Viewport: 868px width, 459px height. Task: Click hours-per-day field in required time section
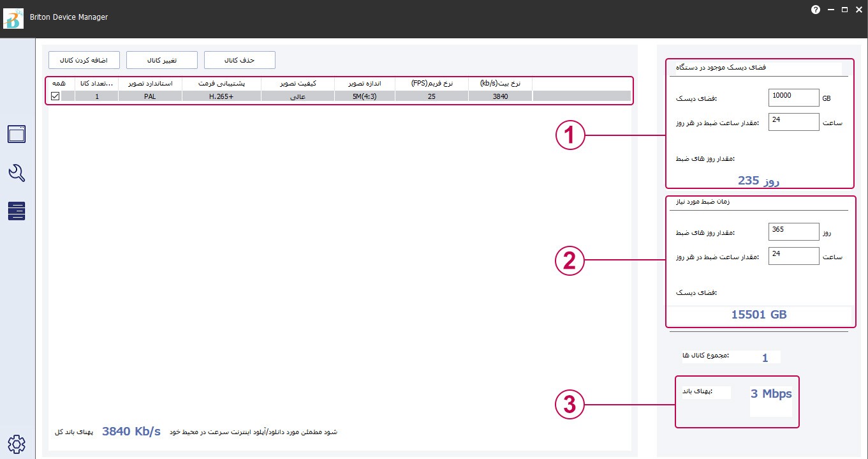[x=793, y=256]
